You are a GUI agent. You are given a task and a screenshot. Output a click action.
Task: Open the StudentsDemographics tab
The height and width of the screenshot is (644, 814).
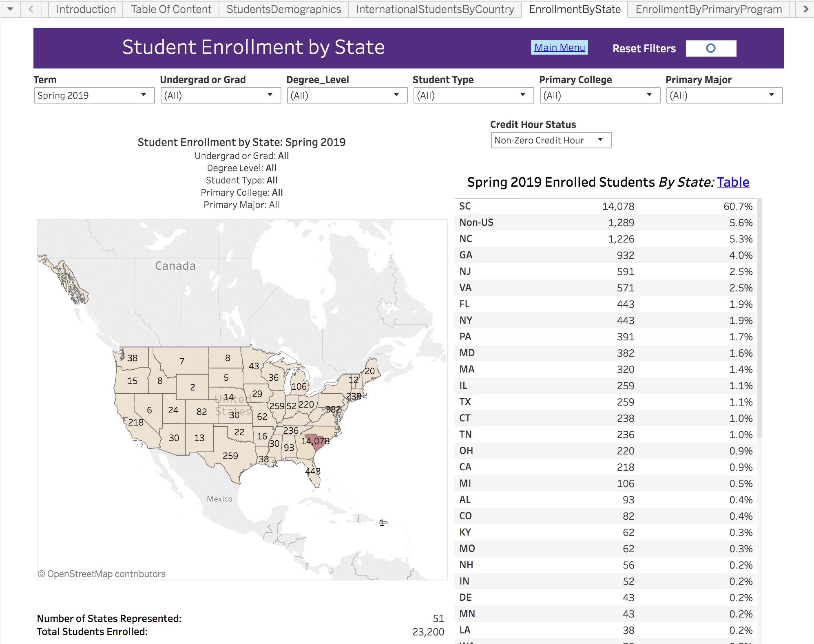click(x=284, y=9)
